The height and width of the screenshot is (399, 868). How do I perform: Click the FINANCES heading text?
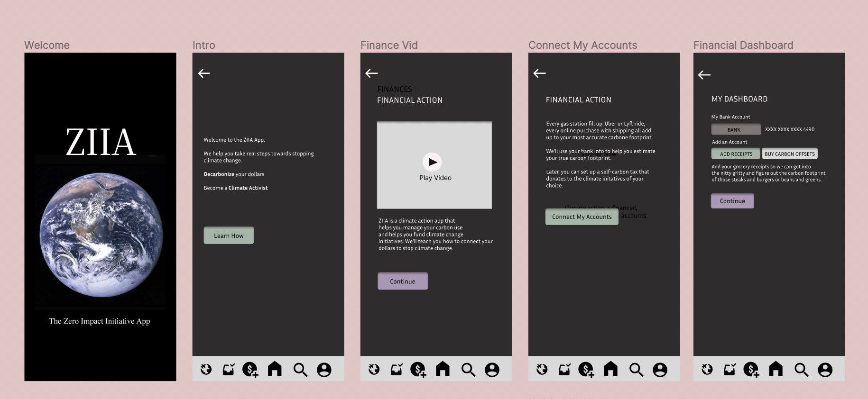tap(395, 89)
